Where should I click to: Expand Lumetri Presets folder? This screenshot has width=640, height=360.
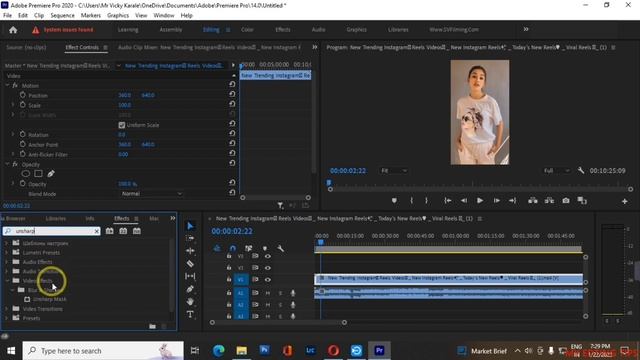point(6,253)
